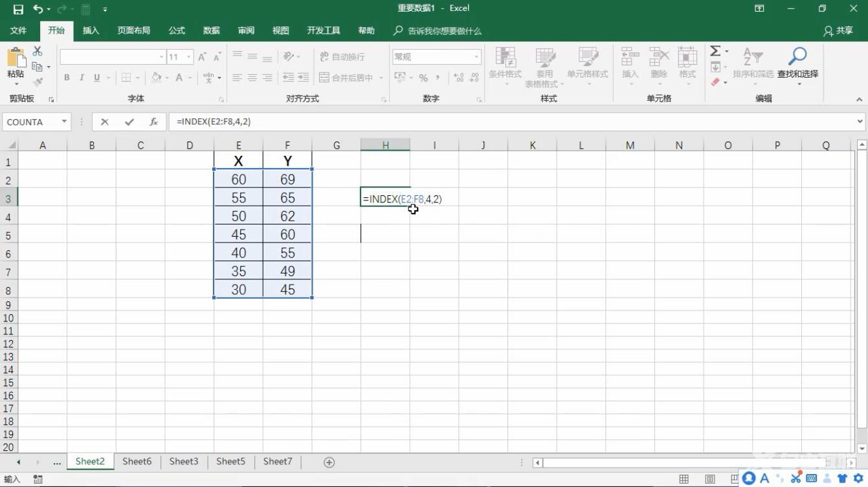The image size is (868, 487).
Task: Toggle Middle Align vertical alignment
Action: 252,57
